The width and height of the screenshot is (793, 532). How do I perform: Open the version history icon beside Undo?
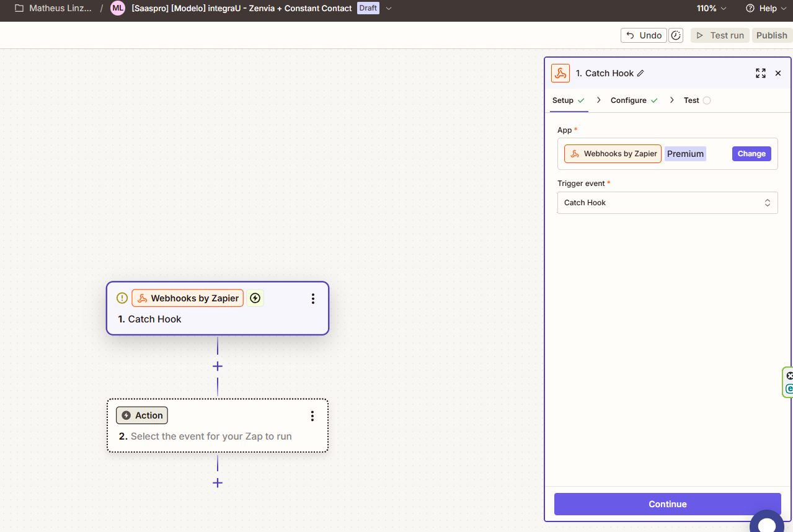coord(676,35)
